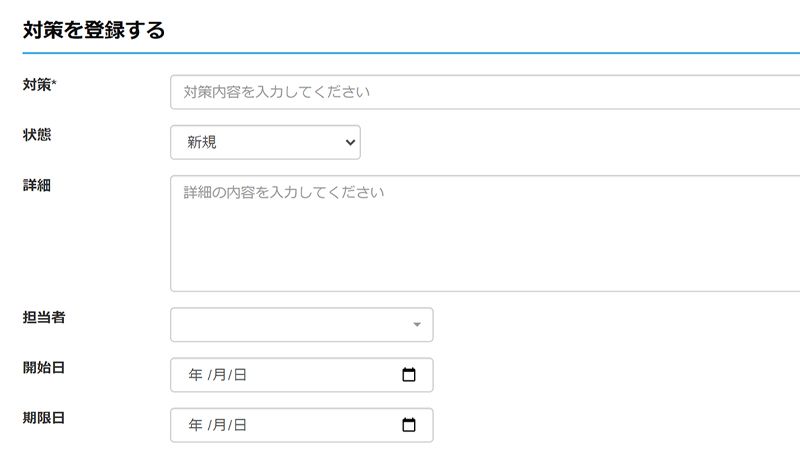Click the 詳細 field label
Screen dimensions: 800x460
[37, 185]
